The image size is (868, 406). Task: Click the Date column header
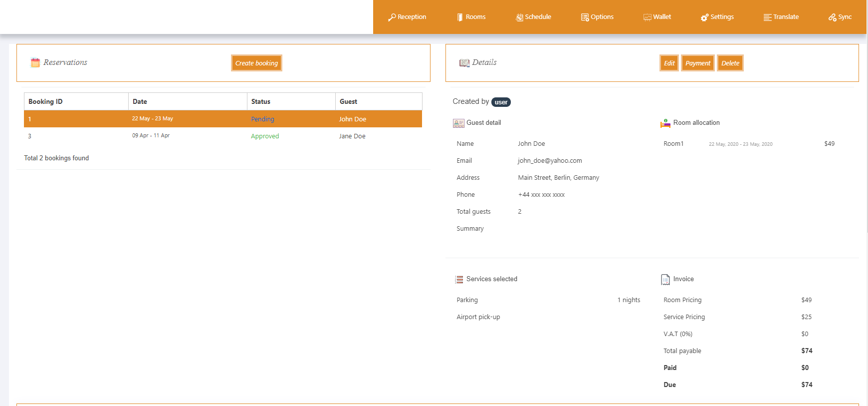click(x=188, y=101)
